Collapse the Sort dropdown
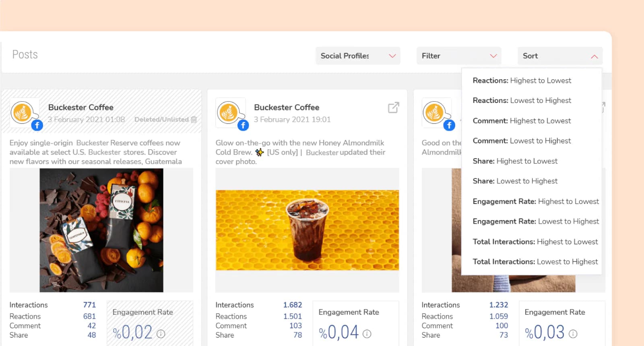This screenshot has height=346, width=644. tap(560, 56)
